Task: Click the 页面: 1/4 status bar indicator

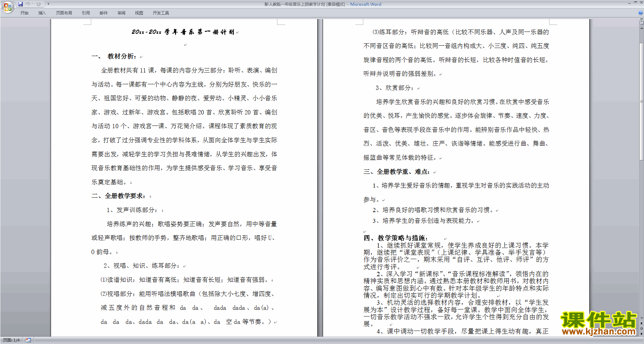Action: (11, 340)
